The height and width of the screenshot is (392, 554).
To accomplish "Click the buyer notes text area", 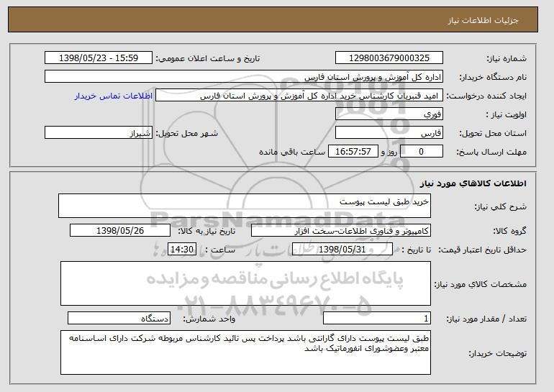I will point(245,352).
